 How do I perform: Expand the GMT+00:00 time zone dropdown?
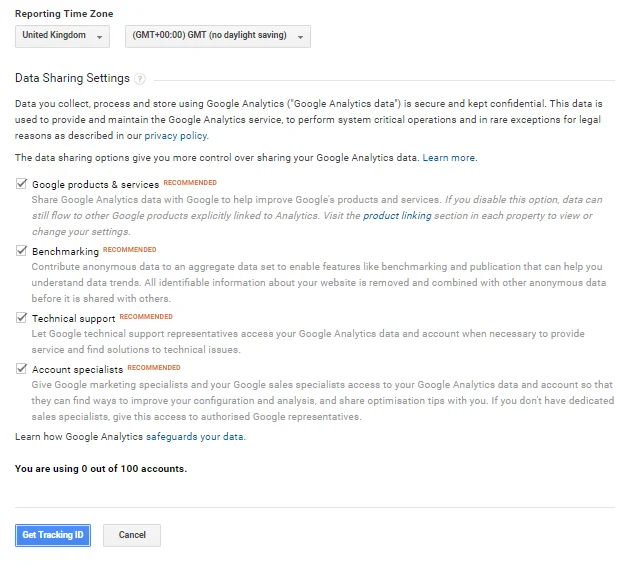click(x=217, y=36)
